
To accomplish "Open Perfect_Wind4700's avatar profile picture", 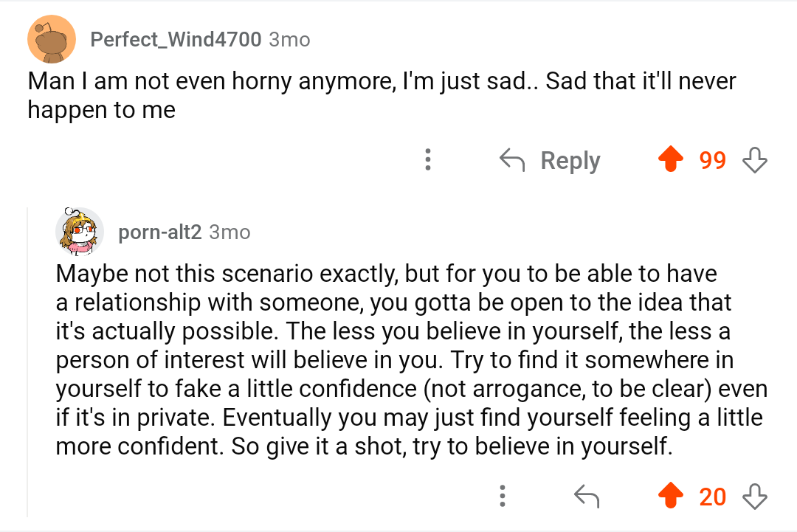I will coord(52,40).
